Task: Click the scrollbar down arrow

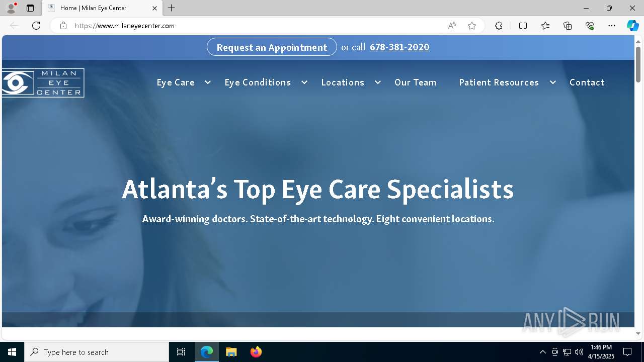Action: [x=638, y=333]
